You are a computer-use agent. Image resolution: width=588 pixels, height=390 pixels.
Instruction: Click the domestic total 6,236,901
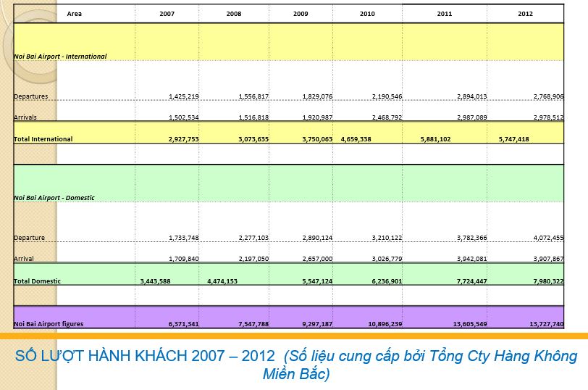(x=387, y=281)
